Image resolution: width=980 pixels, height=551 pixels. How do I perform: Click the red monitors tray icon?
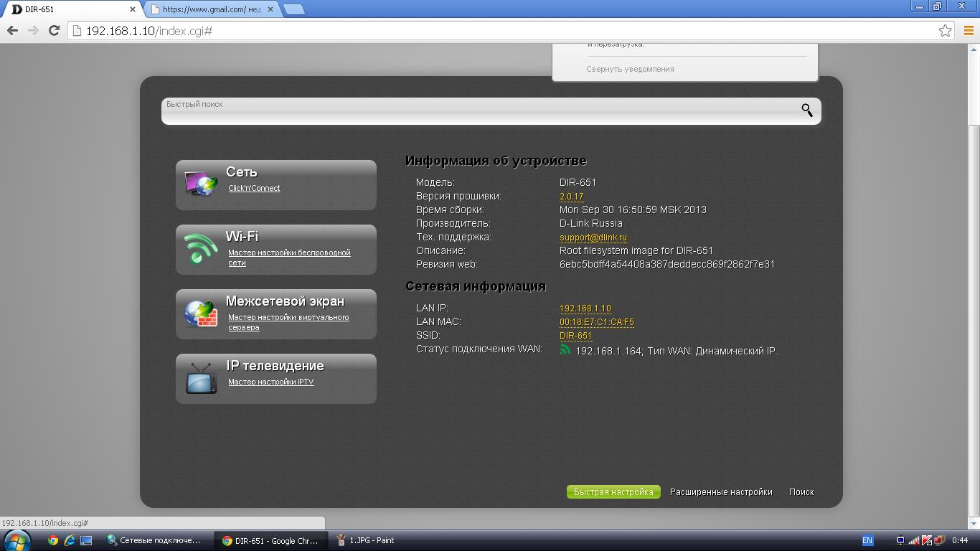[940, 540]
